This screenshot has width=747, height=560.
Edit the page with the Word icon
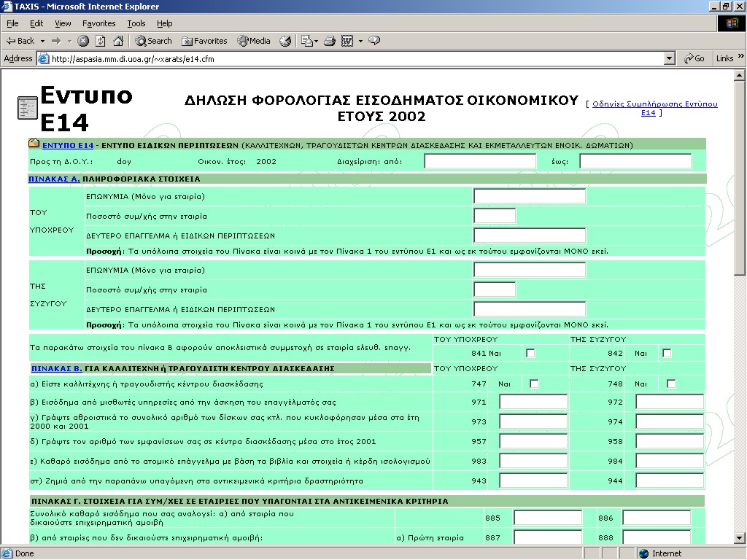tap(347, 41)
